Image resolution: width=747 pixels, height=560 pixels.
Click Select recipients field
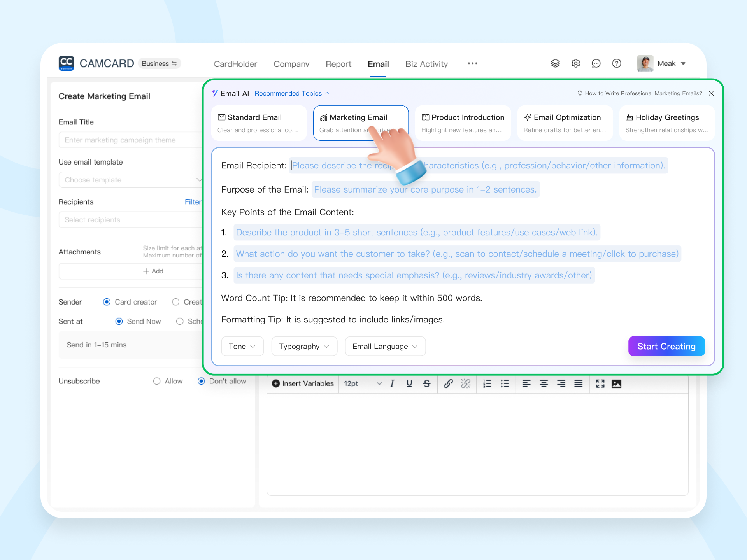coord(131,220)
